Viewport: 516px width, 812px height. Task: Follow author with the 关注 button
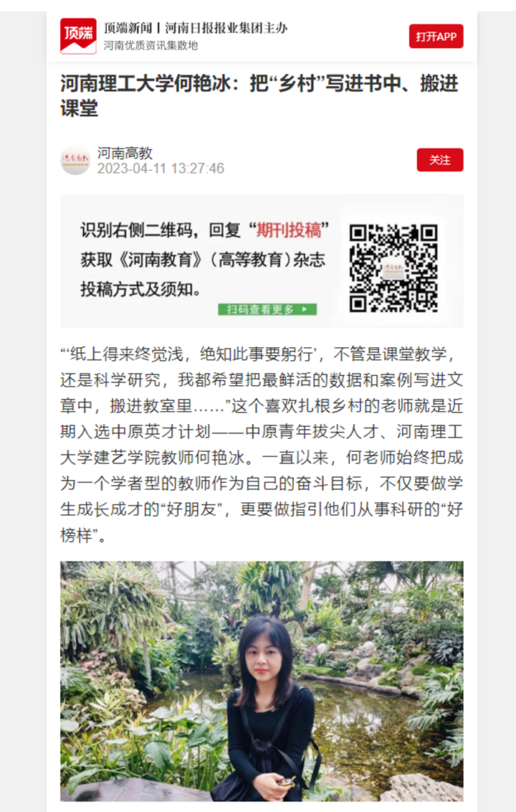tap(440, 160)
